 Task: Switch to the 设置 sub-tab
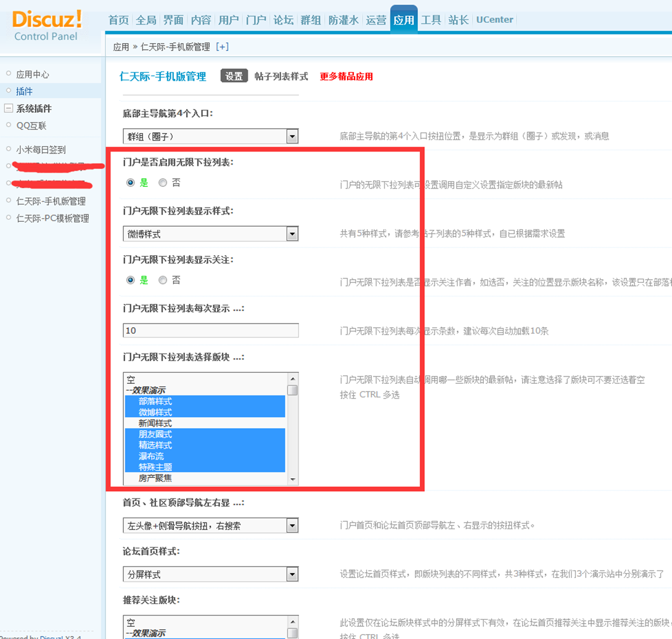click(x=234, y=76)
